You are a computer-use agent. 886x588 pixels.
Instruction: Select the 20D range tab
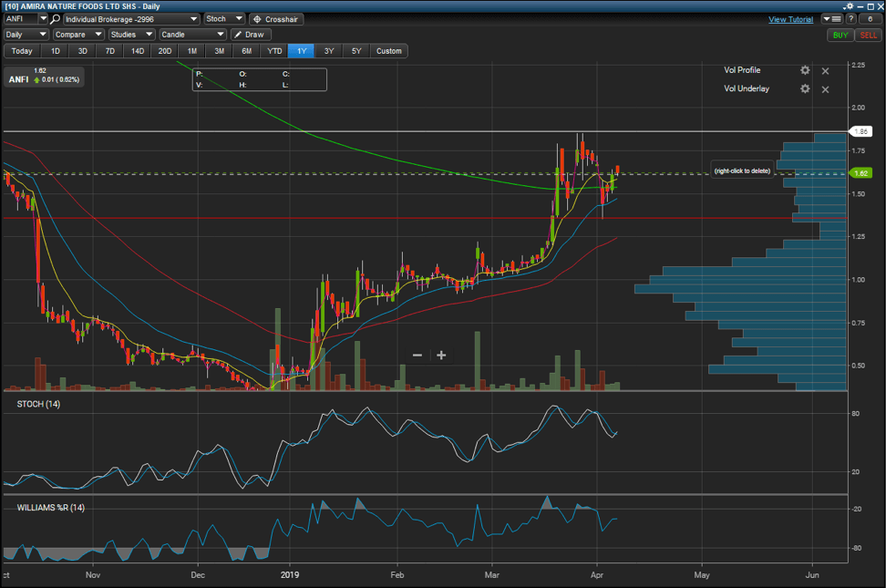pyautogui.click(x=164, y=51)
